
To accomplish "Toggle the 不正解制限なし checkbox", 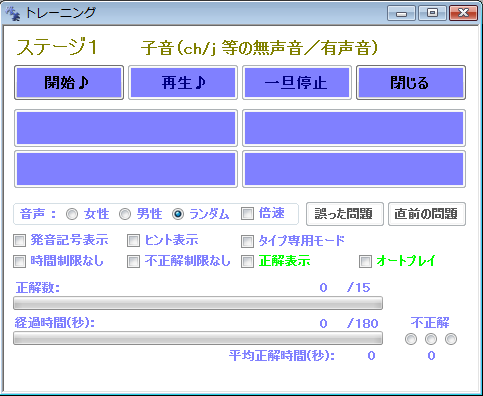I will [133, 262].
